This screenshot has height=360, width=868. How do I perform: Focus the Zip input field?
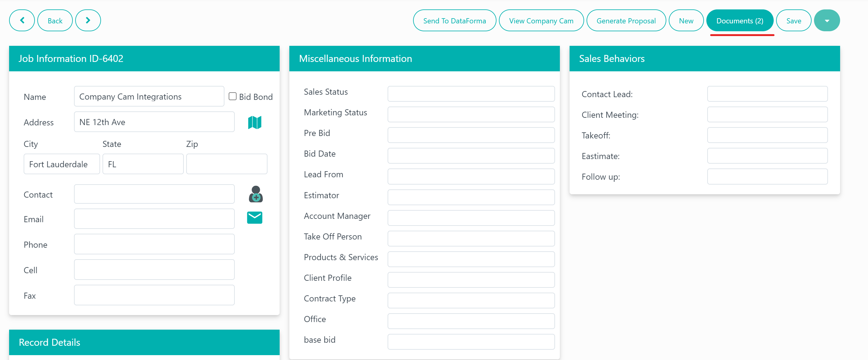[x=227, y=164]
